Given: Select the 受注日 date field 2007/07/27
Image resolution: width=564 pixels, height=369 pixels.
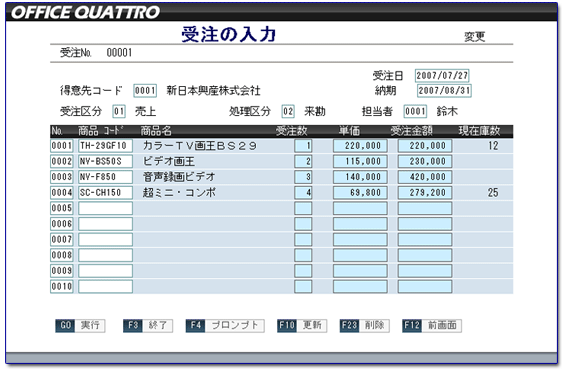Looking at the screenshot, I should [x=442, y=76].
